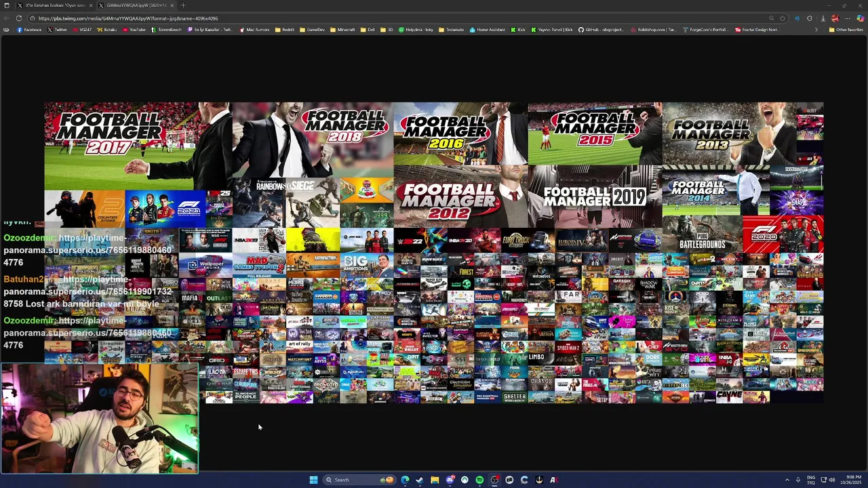
Task: Open the VG247 bookmark
Action: [82, 30]
